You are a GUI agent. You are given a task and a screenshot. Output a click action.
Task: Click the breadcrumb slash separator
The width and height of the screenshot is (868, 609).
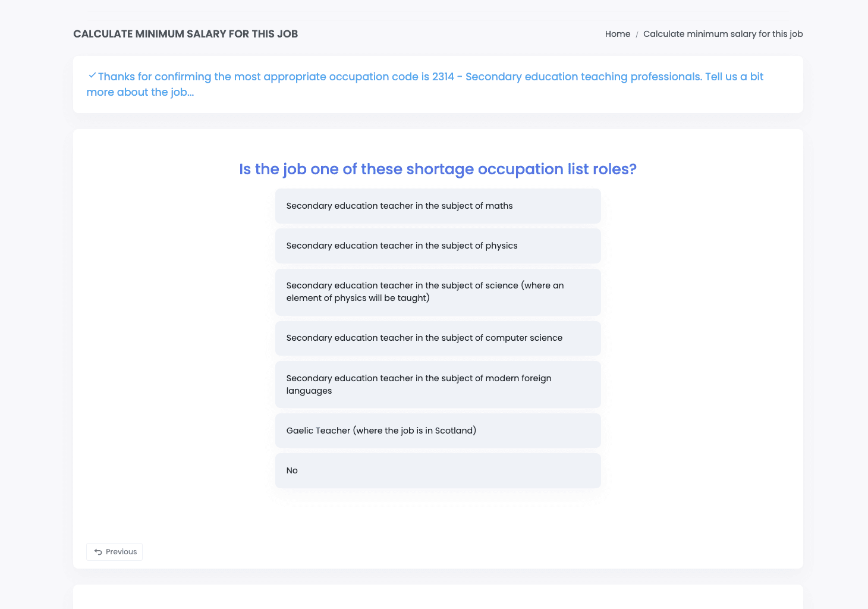[637, 34]
